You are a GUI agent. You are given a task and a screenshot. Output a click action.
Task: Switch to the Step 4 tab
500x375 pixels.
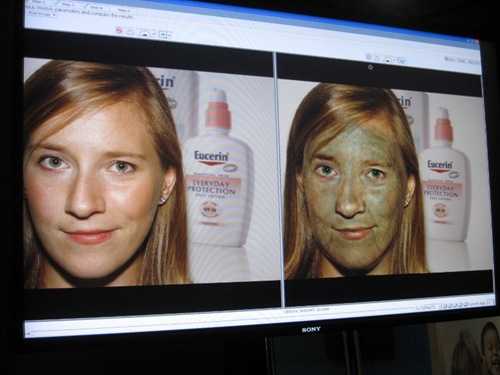pos(94,7)
